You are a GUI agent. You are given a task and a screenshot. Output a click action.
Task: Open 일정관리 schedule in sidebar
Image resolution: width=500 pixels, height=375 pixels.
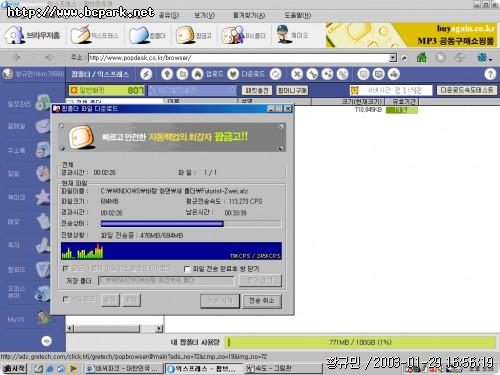click(28, 103)
